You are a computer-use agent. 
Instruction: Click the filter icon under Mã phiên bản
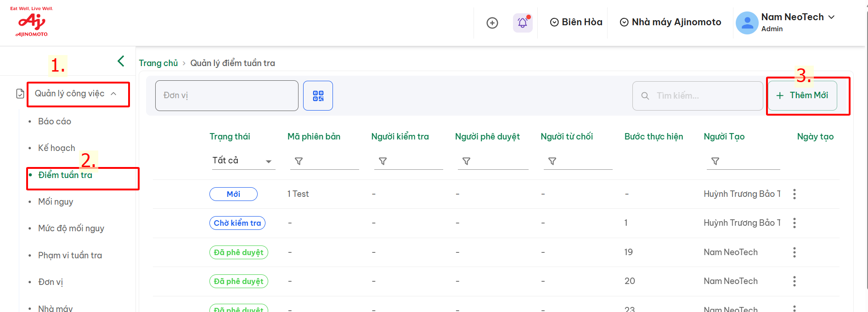pos(299,161)
